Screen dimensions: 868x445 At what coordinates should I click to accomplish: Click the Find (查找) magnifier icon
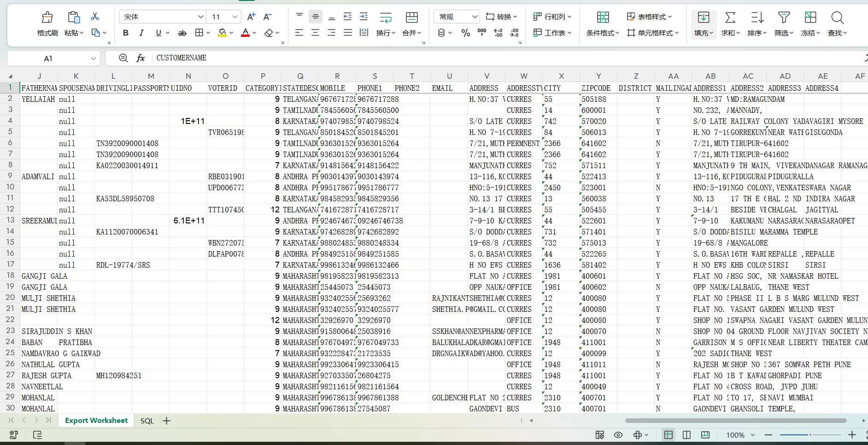tap(837, 18)
